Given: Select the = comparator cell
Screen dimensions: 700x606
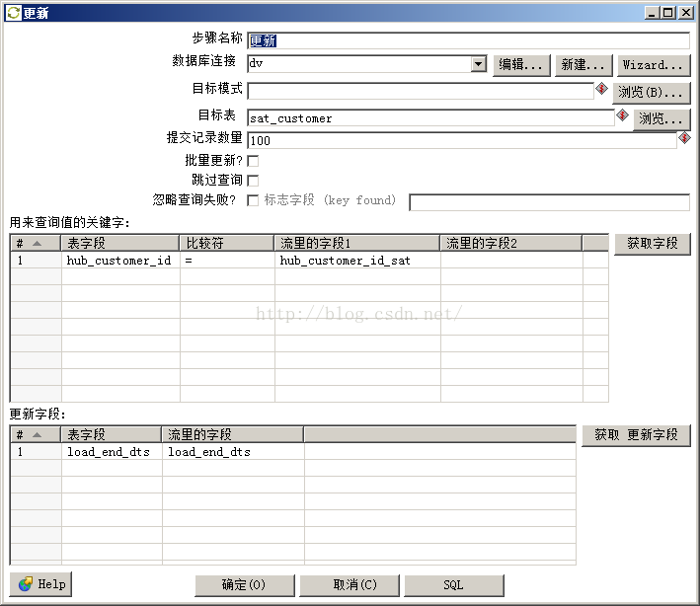Looking at the screenshot, I should pyautogui.click(x=227, y=261).
